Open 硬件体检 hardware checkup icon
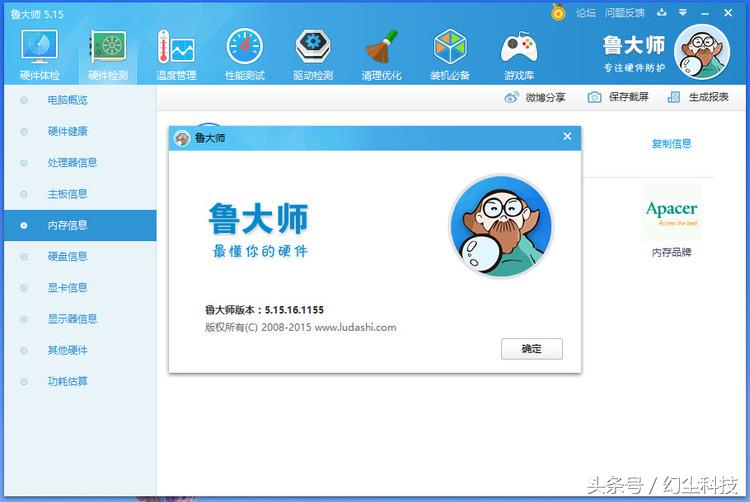The height and width of the screenshot is (502, 750). point(39,46)
